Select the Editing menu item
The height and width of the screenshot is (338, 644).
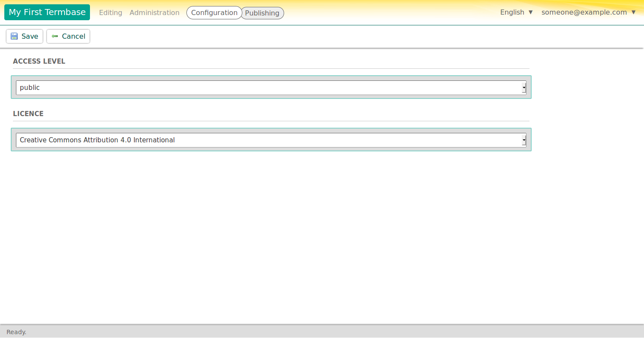point(111,12)
